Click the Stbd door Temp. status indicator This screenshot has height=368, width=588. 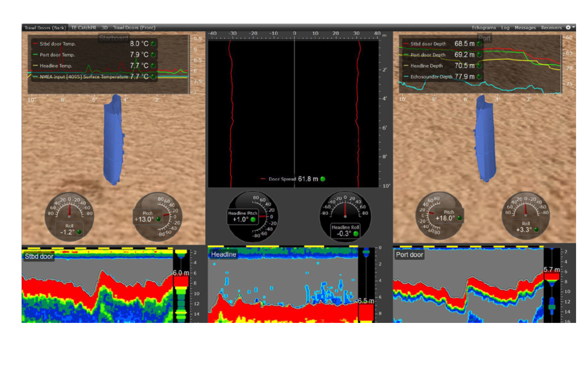click(153, 44)
